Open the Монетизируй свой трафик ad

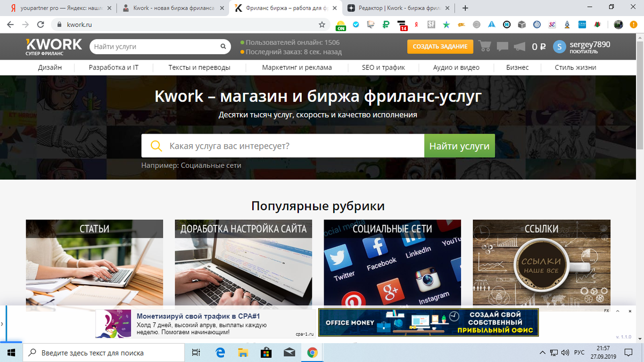205,323
